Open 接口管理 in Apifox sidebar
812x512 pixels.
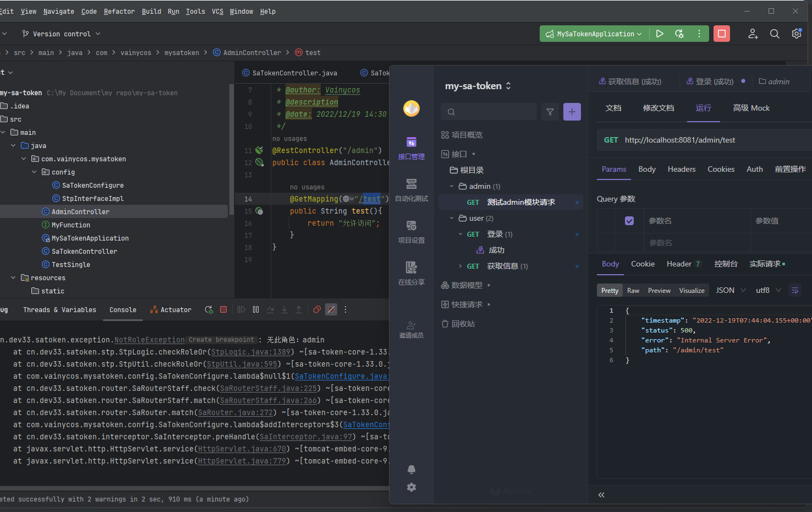click(x=412, y=148)
